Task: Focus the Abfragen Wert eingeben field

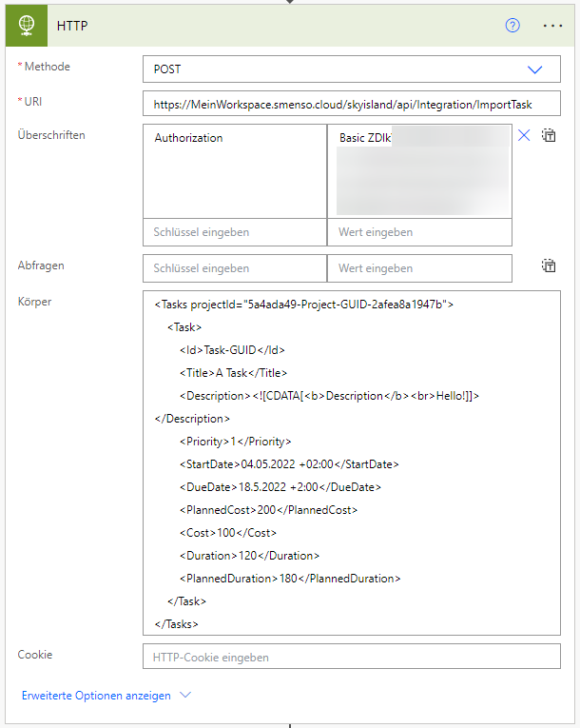Action: click(x=419, y=268)
